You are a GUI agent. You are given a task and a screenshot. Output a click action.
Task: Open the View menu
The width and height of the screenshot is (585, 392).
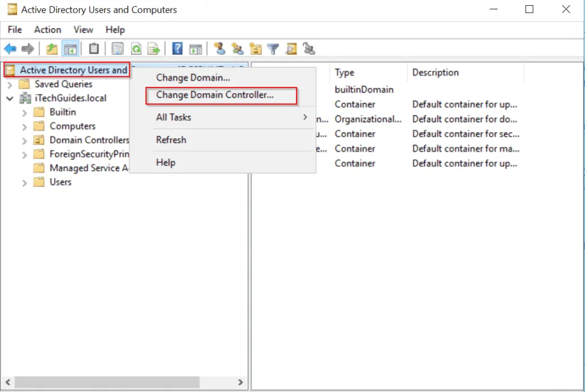tap(83, 30)
